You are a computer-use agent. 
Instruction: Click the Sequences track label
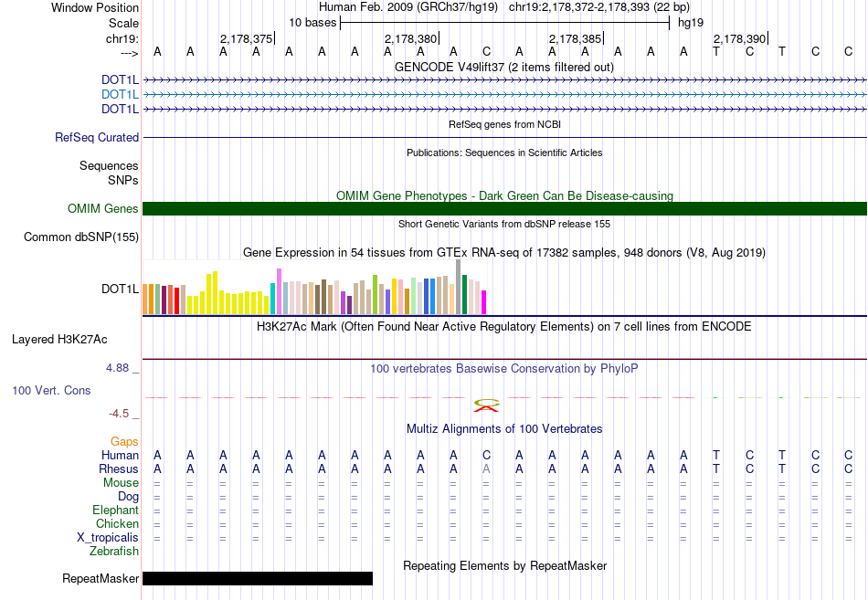pyautogui.click(x=109, y=165)
